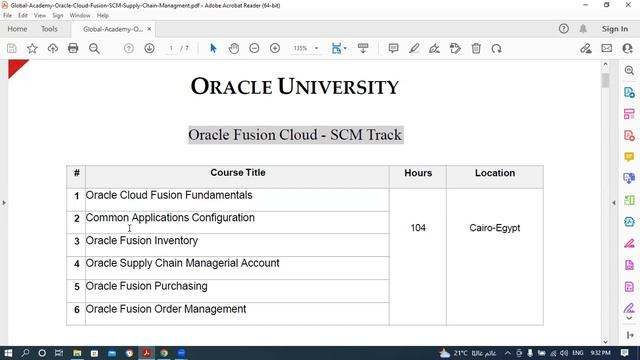This screenshot has height=360, width=640.
Task: Open Export PDF tool in right pane
Action: 629,92
